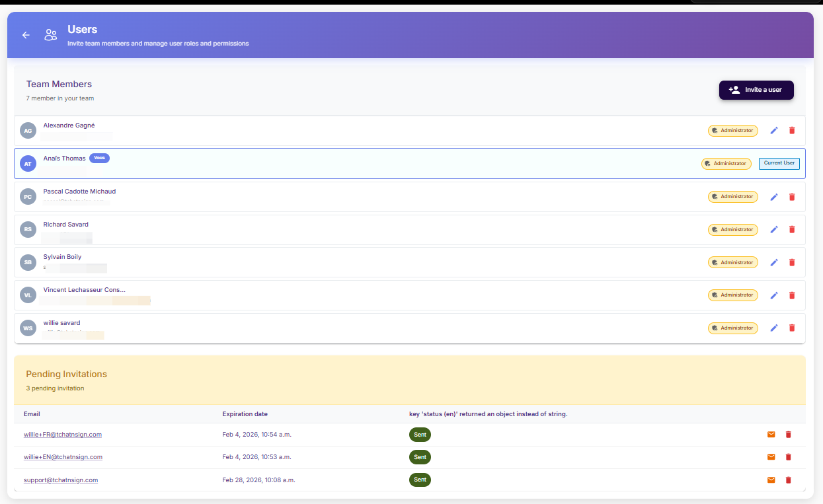Click the WS avatar circle

[28, 328]
